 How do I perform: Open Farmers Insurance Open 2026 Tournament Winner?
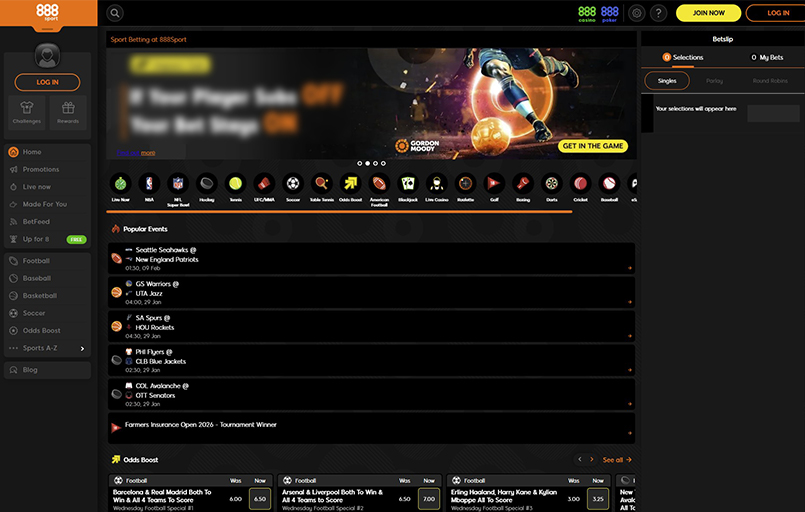371,428
